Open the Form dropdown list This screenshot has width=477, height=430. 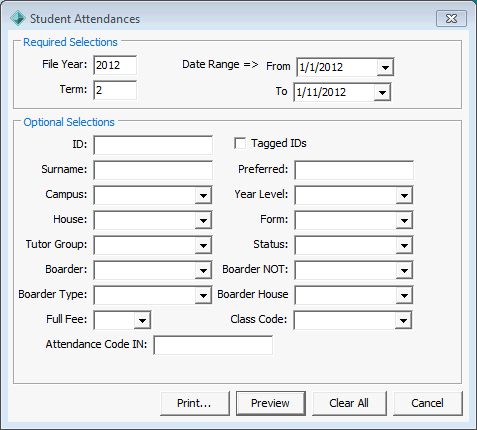[x=404, y=220]
